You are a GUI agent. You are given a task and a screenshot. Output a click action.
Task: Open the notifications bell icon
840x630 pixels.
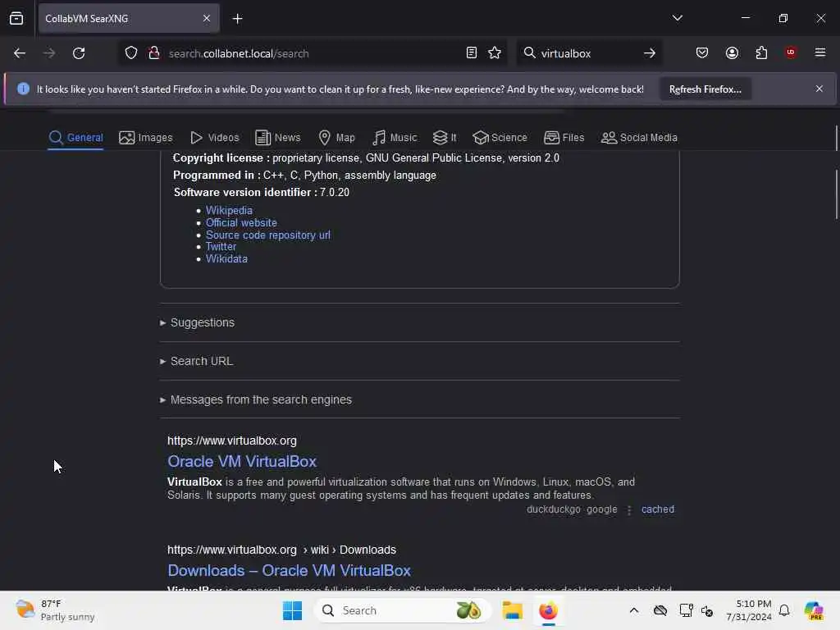tap(784, 610)
